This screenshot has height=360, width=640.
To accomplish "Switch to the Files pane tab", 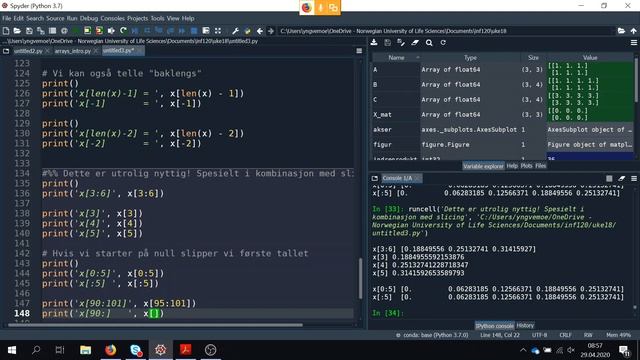I will click(540, 166).
